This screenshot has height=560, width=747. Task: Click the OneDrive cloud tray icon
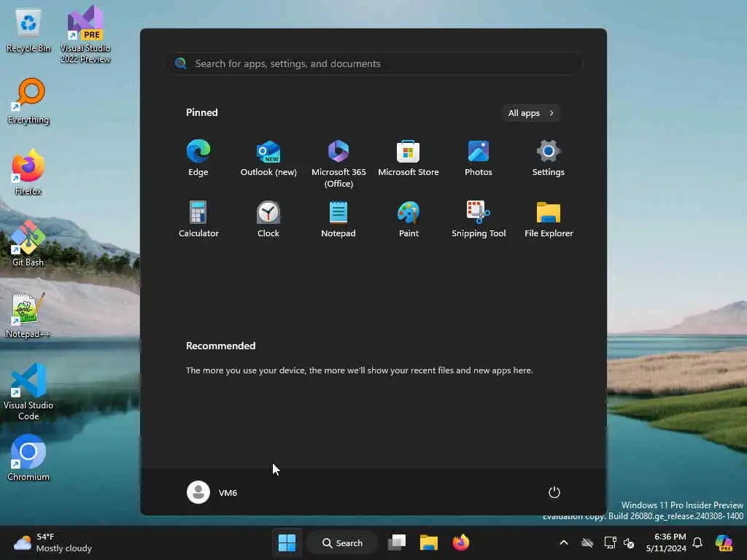(587, 542)
